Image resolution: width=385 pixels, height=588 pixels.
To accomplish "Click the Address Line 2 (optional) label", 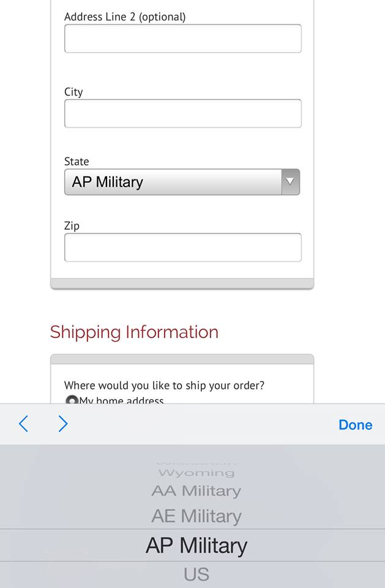I will click(x=125, y=17).
